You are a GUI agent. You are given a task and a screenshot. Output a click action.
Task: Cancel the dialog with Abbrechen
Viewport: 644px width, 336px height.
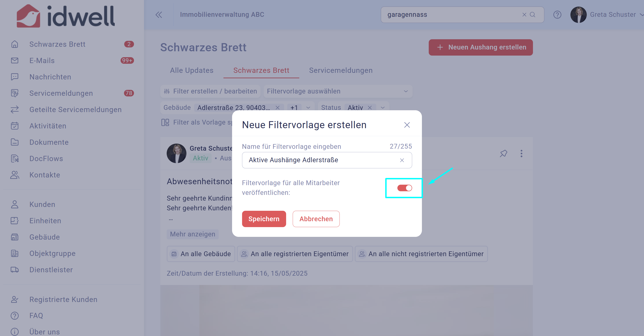coord(316,219)
